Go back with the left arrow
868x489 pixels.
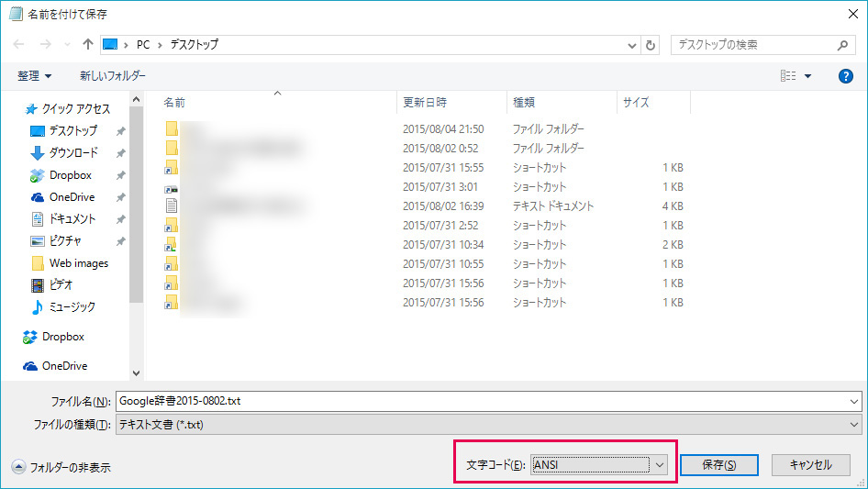click(18, 44)
